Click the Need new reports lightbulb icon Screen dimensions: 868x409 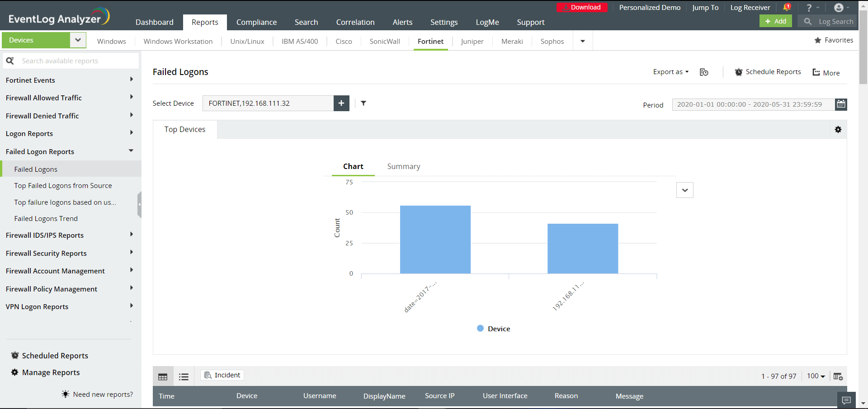click(x=66, y=394)
